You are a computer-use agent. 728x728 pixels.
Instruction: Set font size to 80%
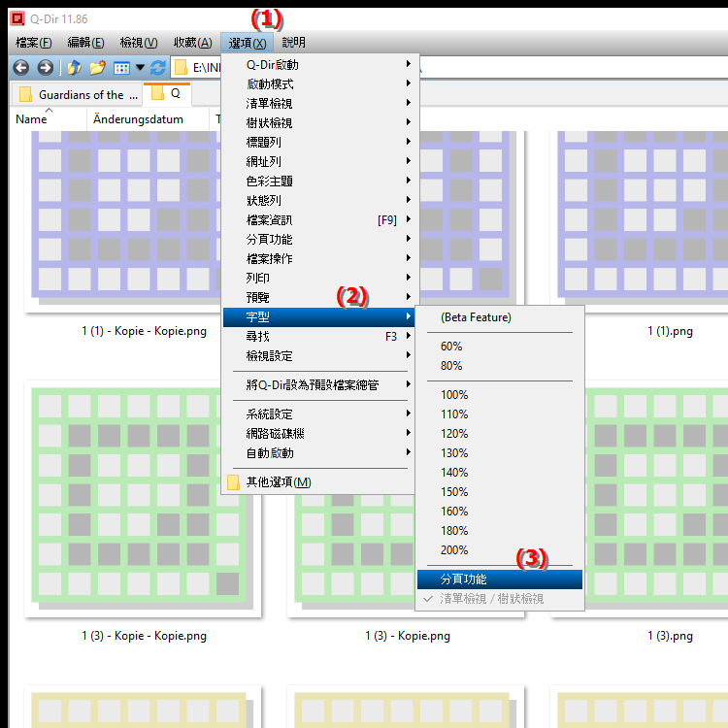500,366
